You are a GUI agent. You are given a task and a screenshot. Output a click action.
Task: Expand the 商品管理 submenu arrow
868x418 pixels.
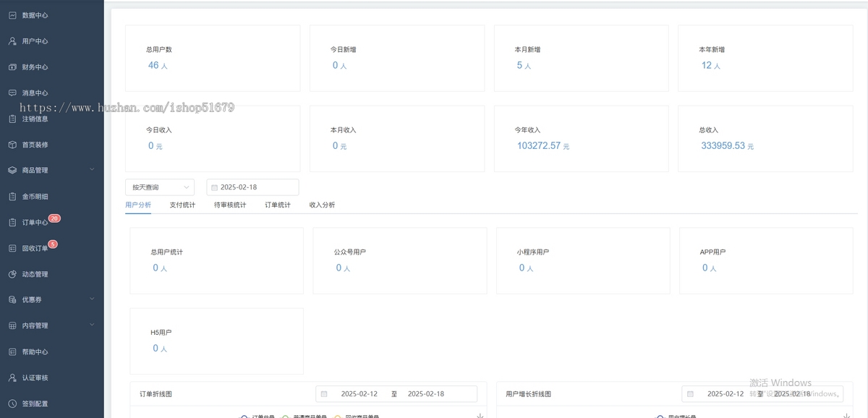click(92, 170)
